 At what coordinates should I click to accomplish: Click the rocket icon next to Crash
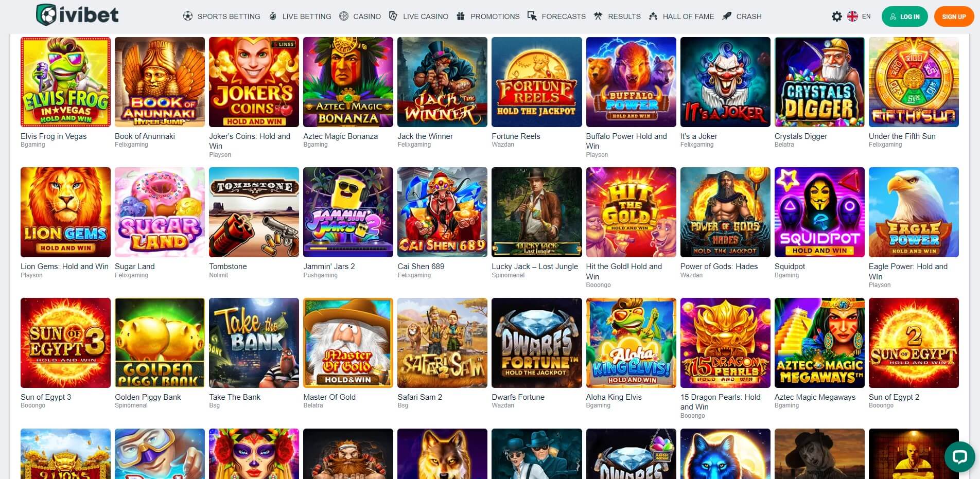(x=727, y=16)
